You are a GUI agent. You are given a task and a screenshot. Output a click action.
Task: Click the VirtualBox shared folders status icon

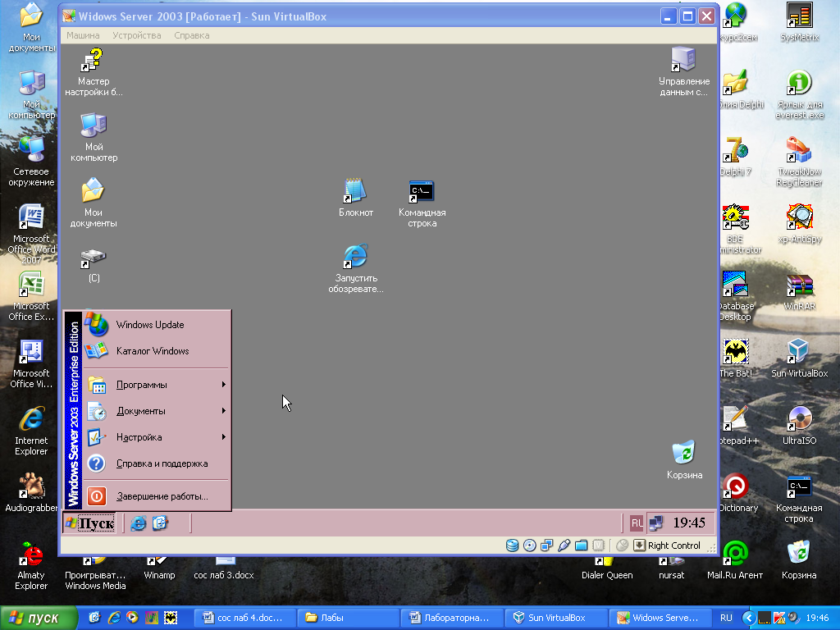pyautogui.click(x=582, y=546)
